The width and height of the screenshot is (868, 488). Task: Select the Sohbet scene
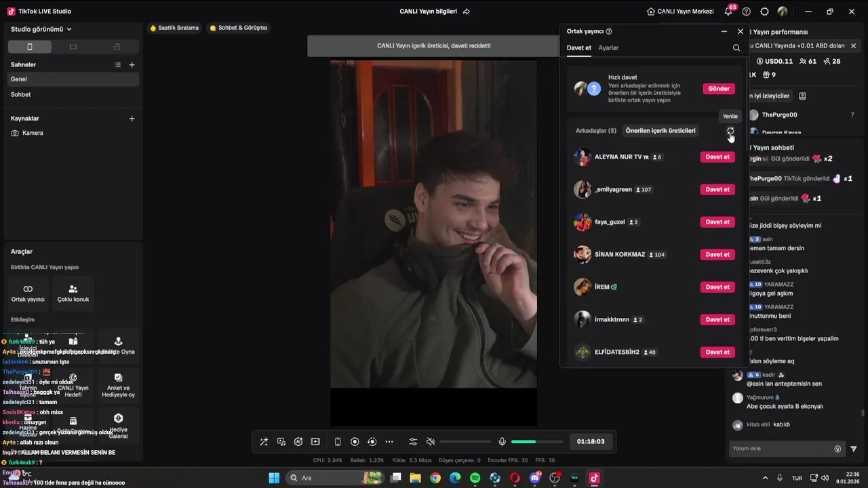73,94
